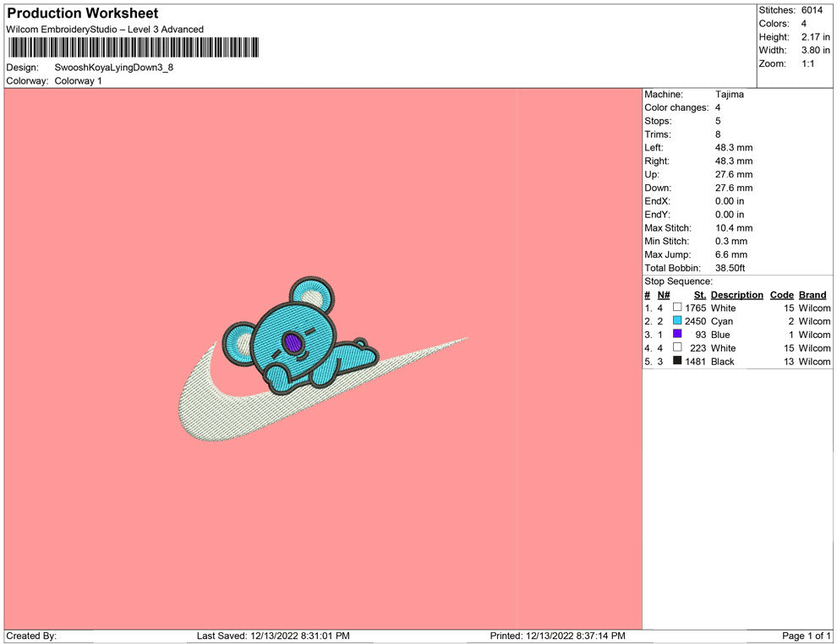Click the Production Worksheet title
This screenshot has height=644, width=837.
(83, 14)
